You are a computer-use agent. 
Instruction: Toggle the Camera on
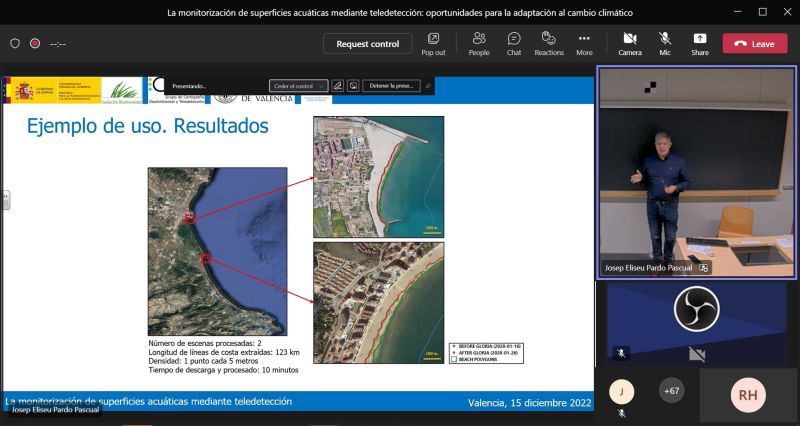(x=630, y=44)
